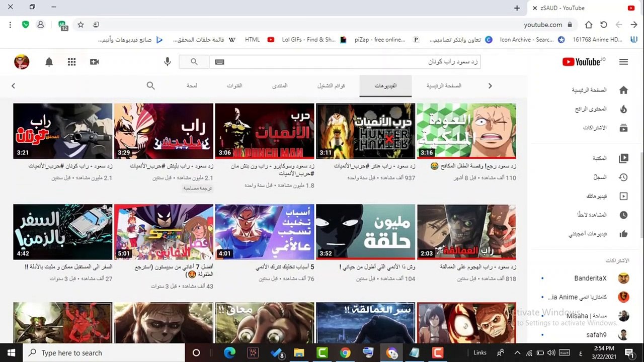Open Windows Start menu
The height and width of the screenshot is (362, 644).
click(11, 353)
